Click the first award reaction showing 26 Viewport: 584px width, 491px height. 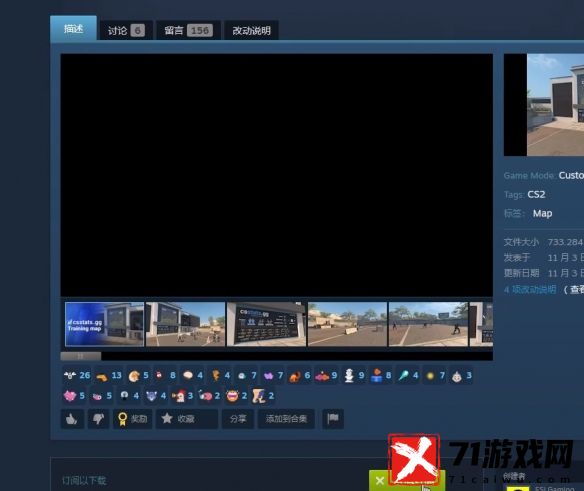point(77,376)
